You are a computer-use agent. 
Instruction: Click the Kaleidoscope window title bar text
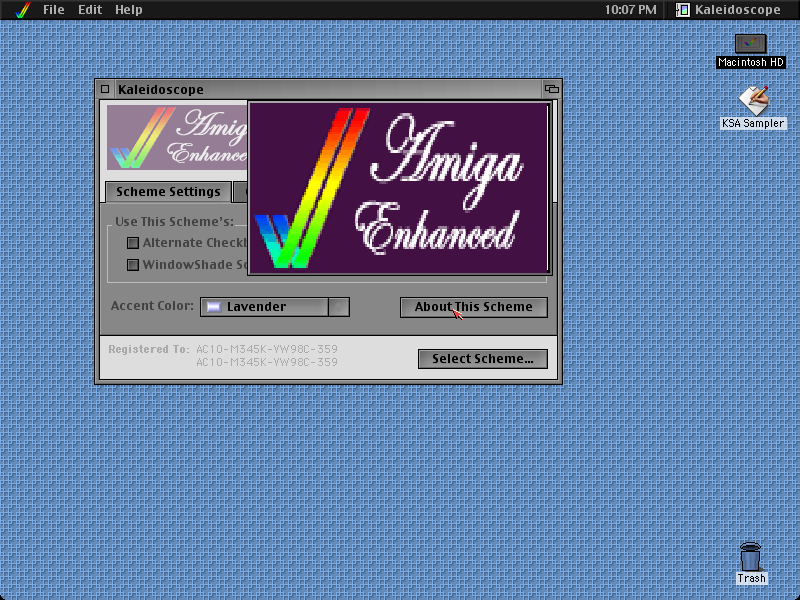(161, 90)
